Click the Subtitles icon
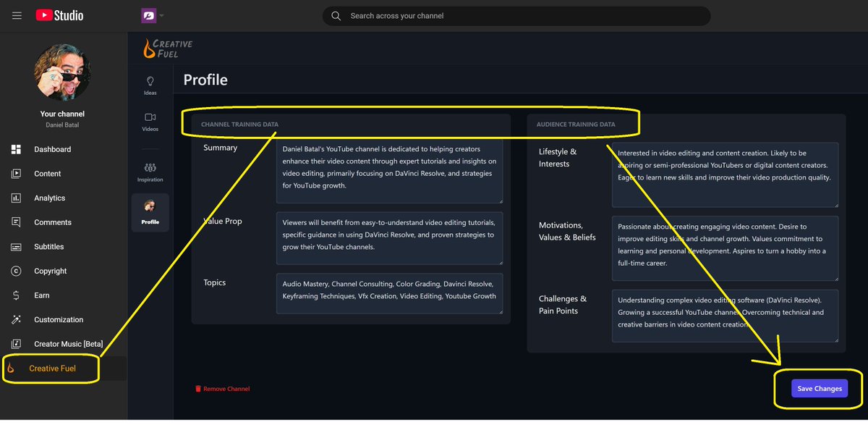Image resolution: width=868 pixels, height=425 pixels. pyautogui.click(x=16, y=247)
